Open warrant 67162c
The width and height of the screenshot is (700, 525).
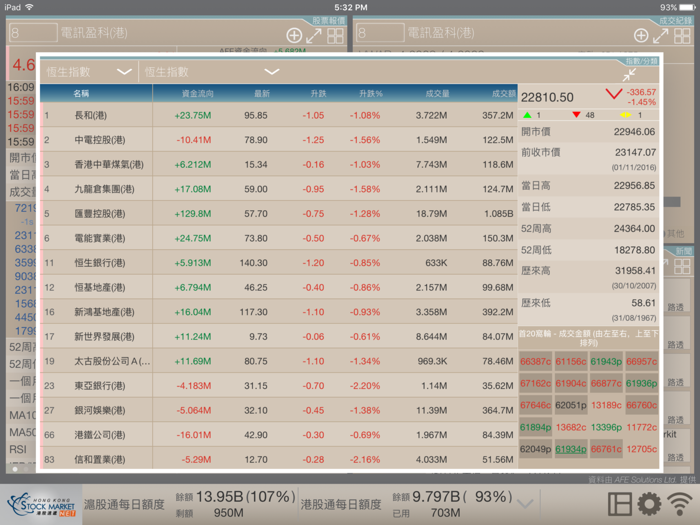point(535,383)
